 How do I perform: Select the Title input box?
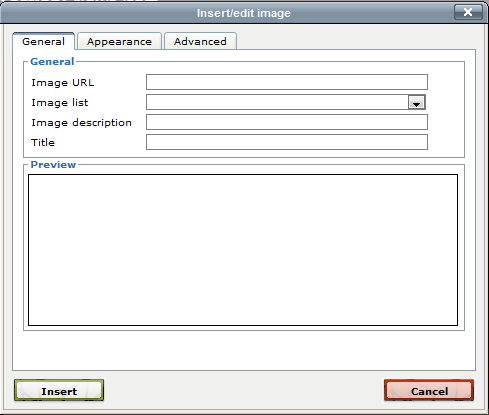287,142
